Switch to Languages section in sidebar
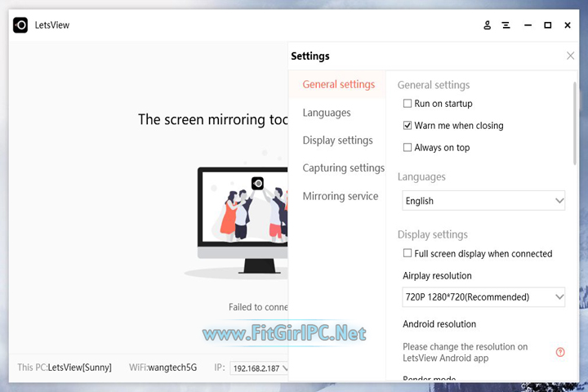This screenshot has height=392, width=588. [327, 113]
